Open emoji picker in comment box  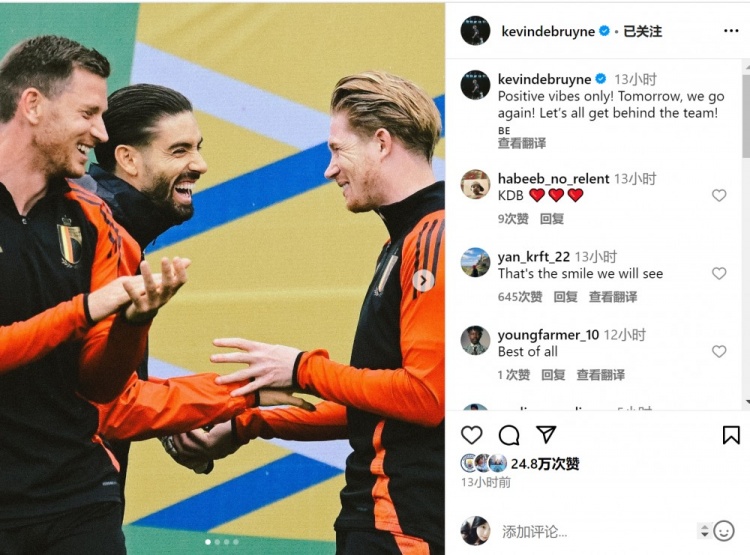point(724,531)
